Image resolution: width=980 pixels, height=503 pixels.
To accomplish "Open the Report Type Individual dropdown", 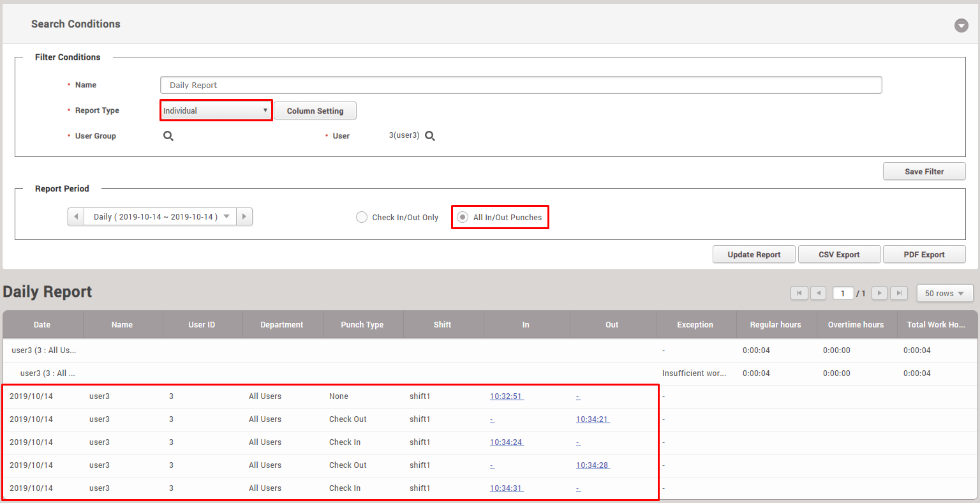I will pos(216,110).
